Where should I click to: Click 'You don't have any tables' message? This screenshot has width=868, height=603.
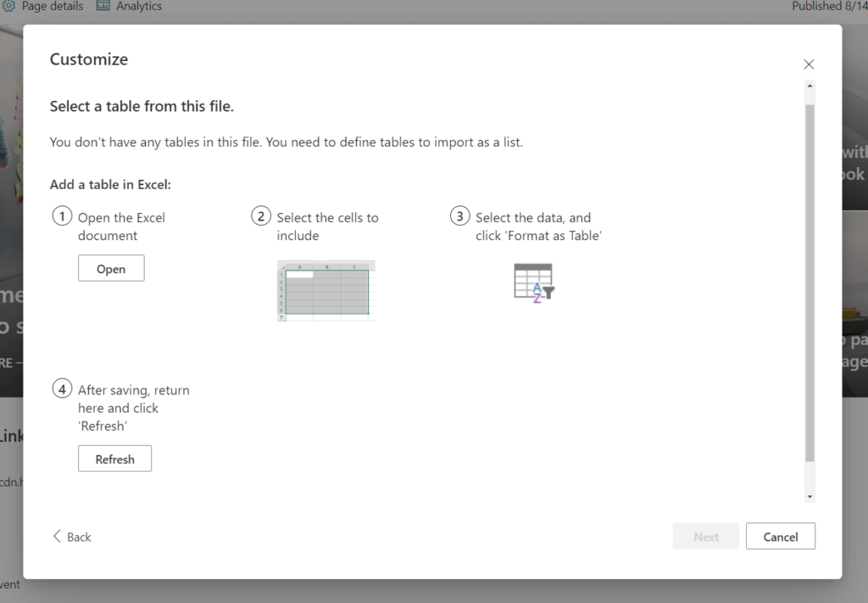(x=287, y=142)
